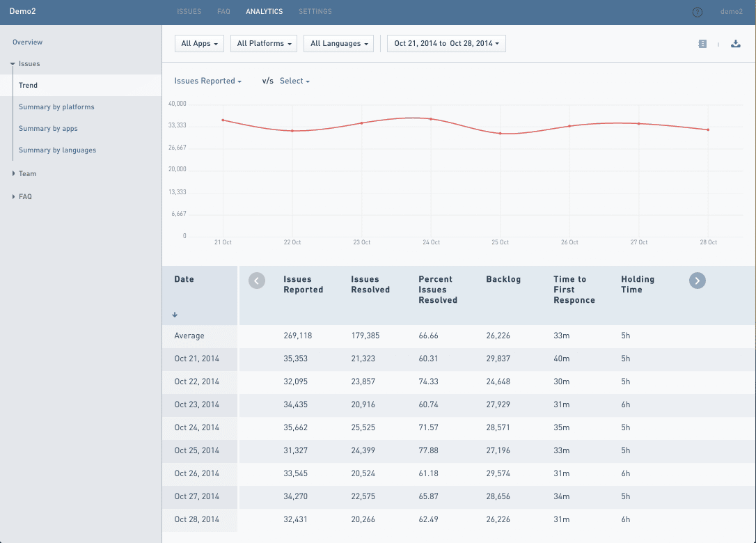The width and height of the screenshot is (756, 543).
Task: Open the All Platforms filter dropdown
Action: (x=263, y=43)
